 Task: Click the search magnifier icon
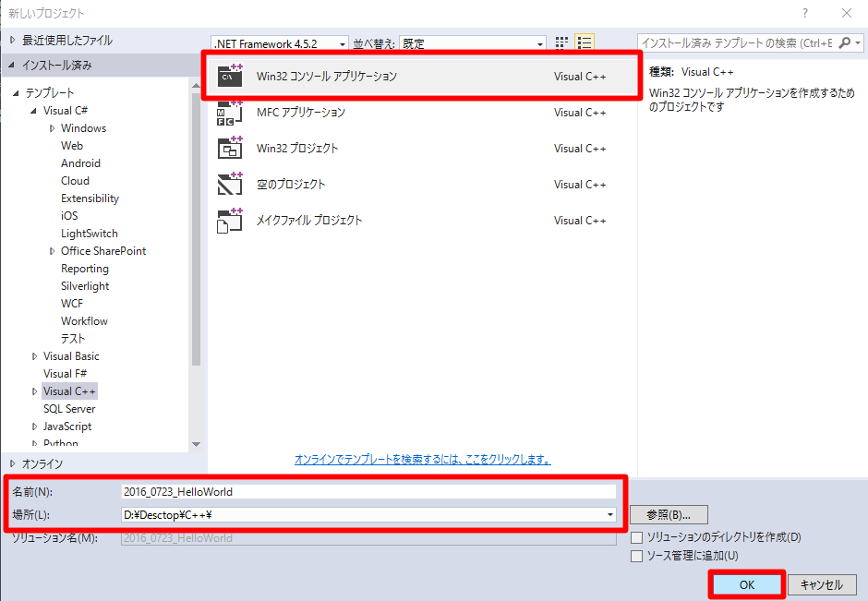click(x=844, y=42)
